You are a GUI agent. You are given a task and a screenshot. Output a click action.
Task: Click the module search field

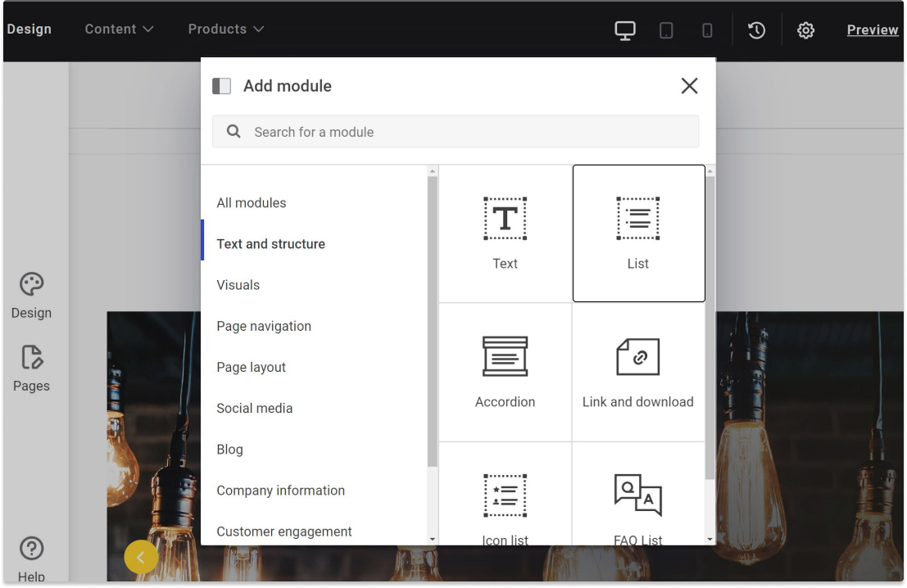[x=456, y=131]
